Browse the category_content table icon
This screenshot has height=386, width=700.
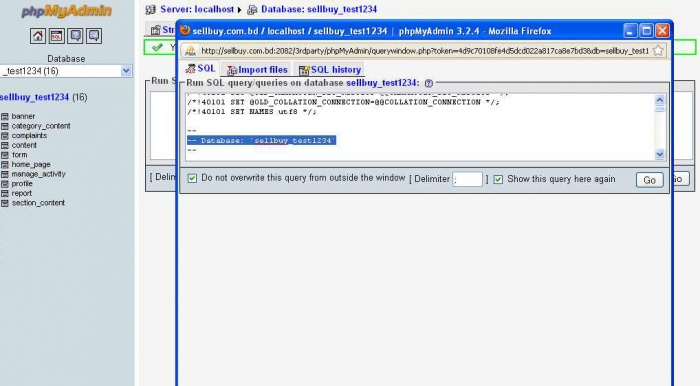5,126
